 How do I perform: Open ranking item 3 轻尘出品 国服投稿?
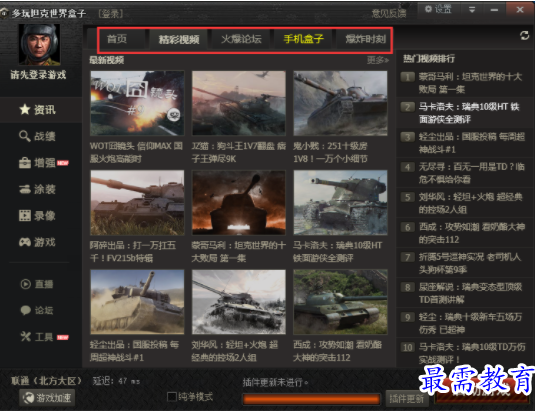click(x=465, y=143)
